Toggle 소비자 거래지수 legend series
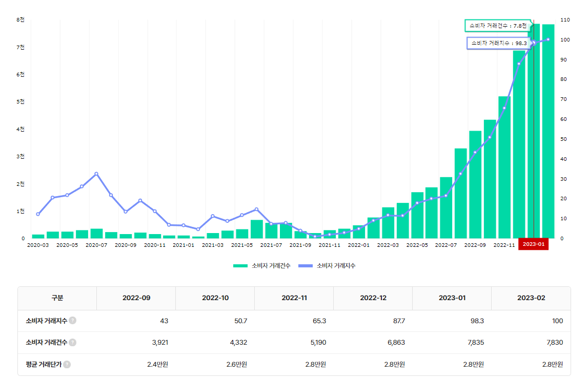 coord(327,266)
